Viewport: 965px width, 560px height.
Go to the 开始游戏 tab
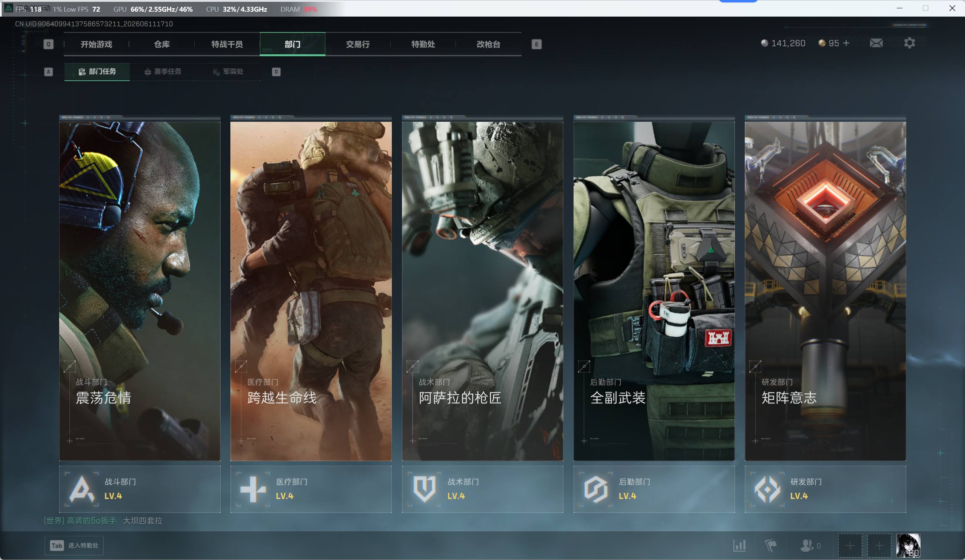[x=97, y=44]
